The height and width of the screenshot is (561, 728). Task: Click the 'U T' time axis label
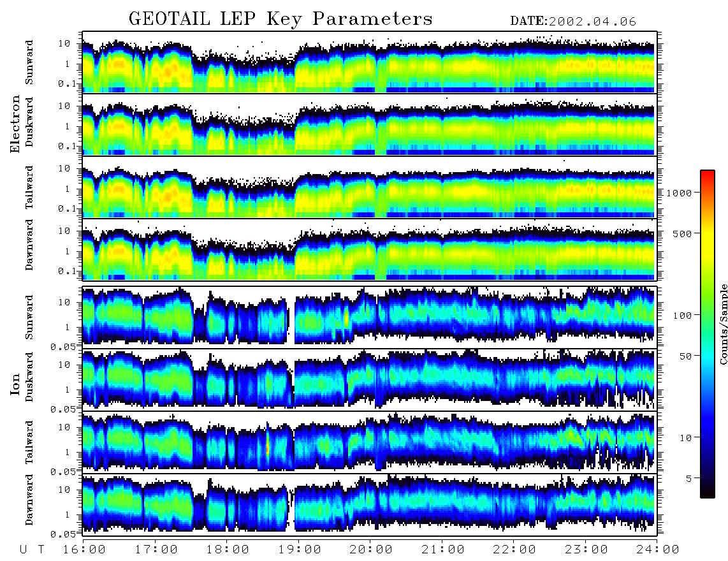[32, 550]
